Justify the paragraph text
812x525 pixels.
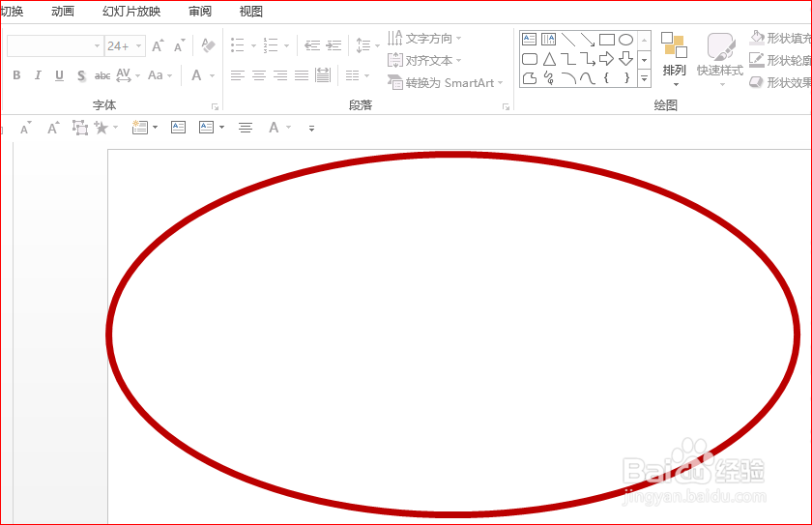(x=302, y=75)
